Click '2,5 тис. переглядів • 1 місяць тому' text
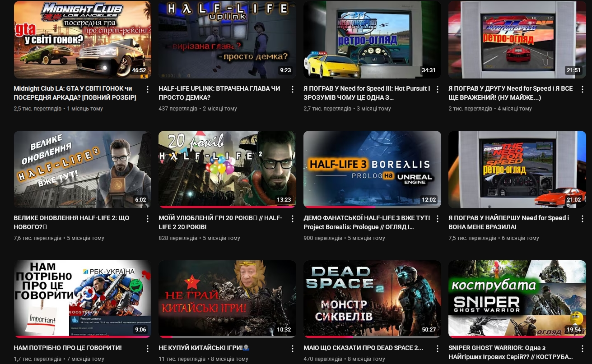This screenshot has width=592, height=364. [x=58, y=109]
